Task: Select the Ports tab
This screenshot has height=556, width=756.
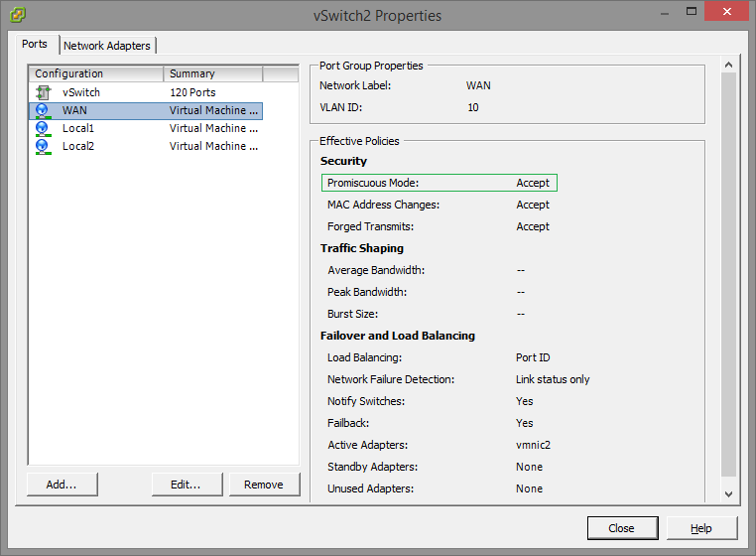Action: 35,45
